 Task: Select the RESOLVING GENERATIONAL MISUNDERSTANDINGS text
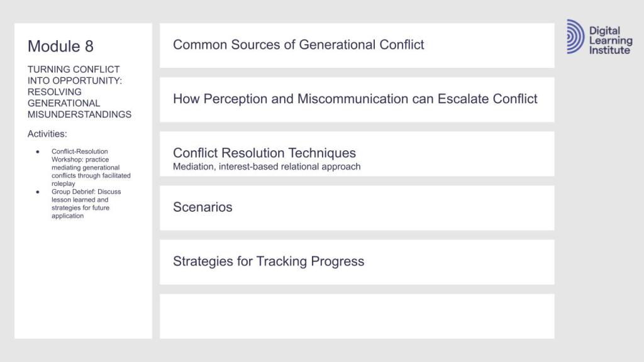pyautogui.click(x=79, y=103)
